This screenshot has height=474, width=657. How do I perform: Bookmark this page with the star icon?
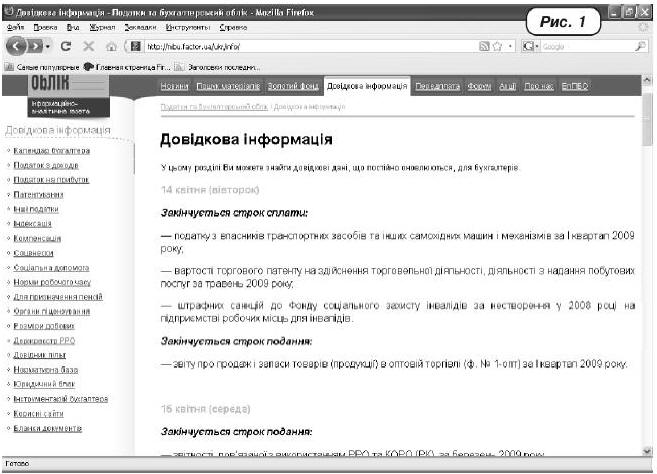coord(498,47)
